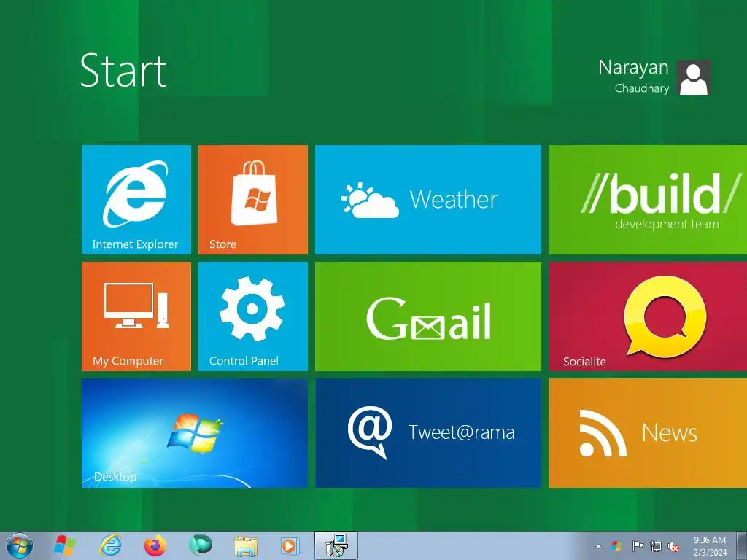Open the Gmail tile
Screen dimensions: 747x560
pos(427,316)
